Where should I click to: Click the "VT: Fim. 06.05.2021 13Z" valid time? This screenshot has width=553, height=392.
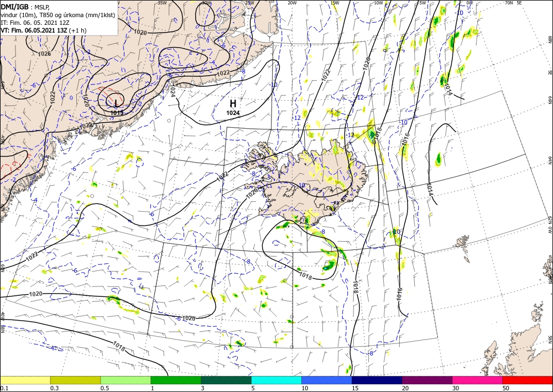(x=34, y=30)
